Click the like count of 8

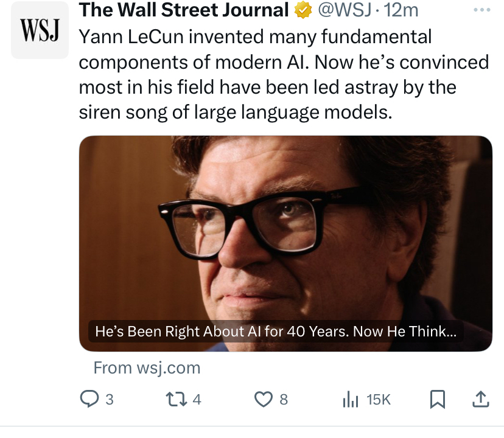(284, 400)
